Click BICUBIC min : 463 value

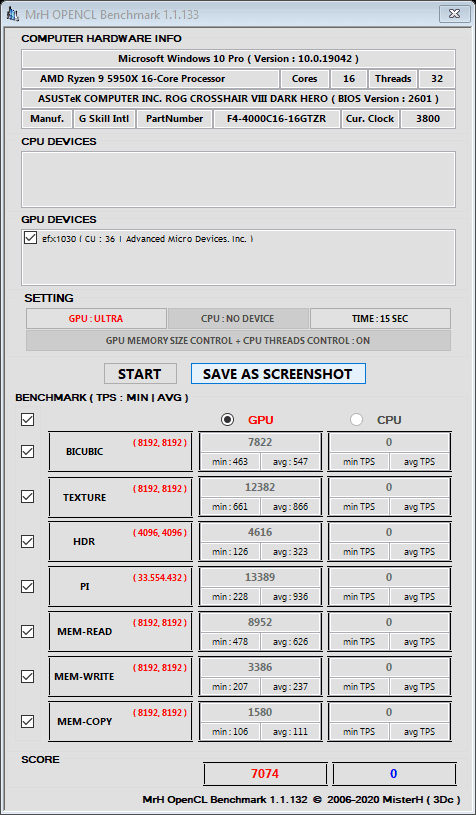click(230, 462)
